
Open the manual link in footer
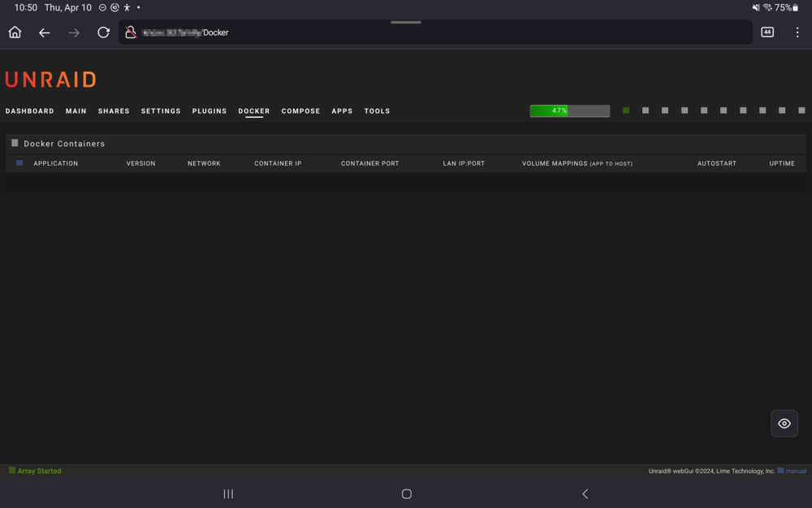796,471
